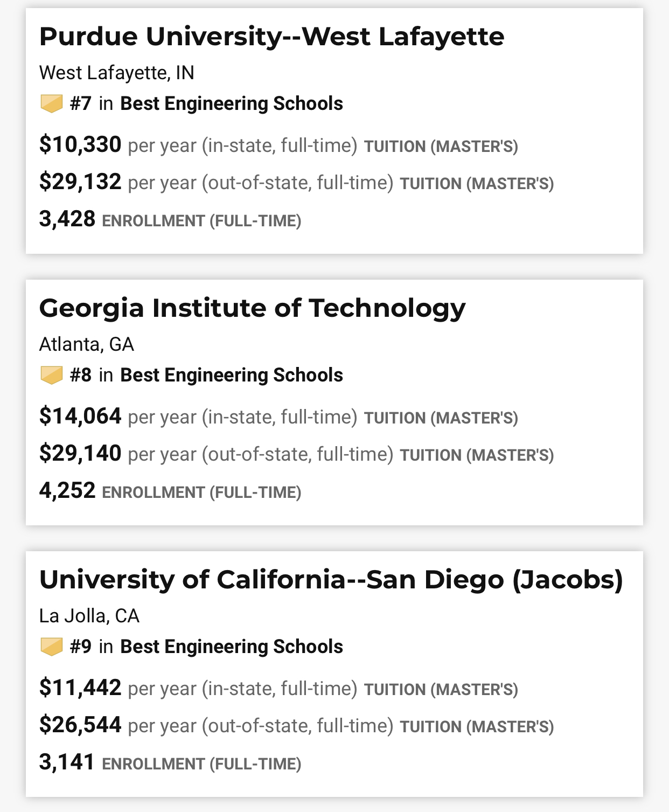Select the West Lafayette, IN location text
This screenshot has width=669, height=812.
pyautogui.click(x=116, y=73)
